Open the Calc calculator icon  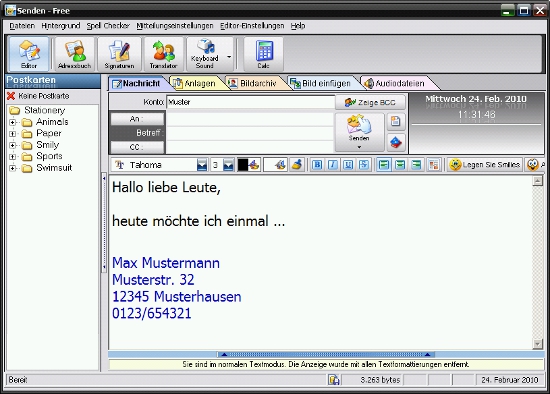pos(263,54)
